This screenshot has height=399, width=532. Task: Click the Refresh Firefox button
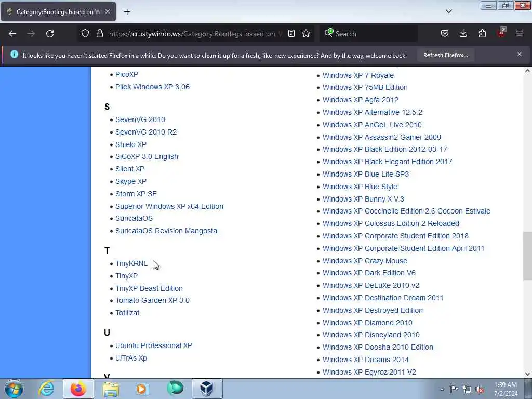(445, 55)
